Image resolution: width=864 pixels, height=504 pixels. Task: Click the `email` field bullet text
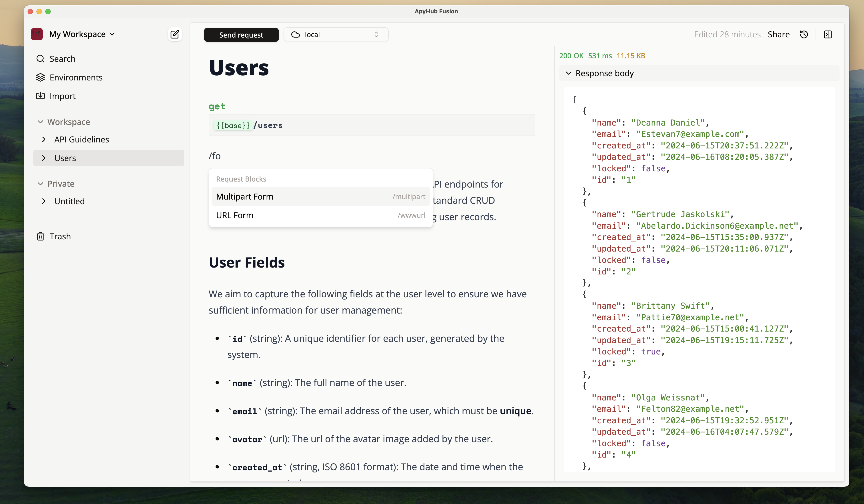coord(381,411)
